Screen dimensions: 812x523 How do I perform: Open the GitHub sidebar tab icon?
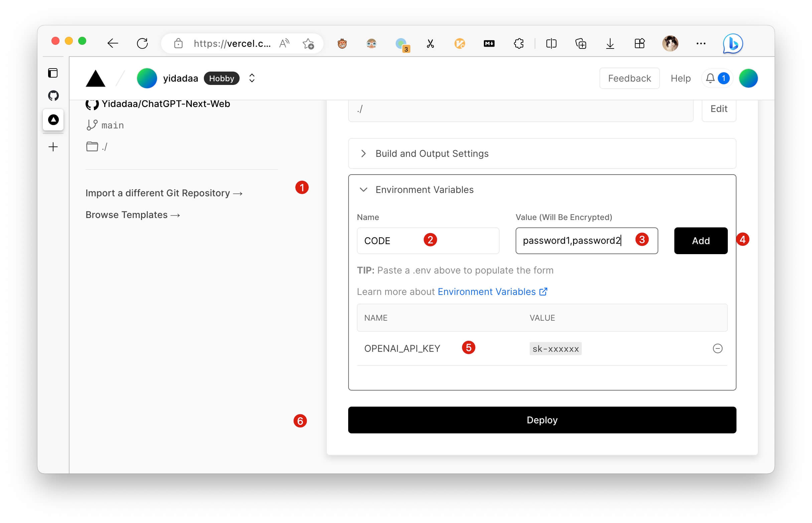53,96
